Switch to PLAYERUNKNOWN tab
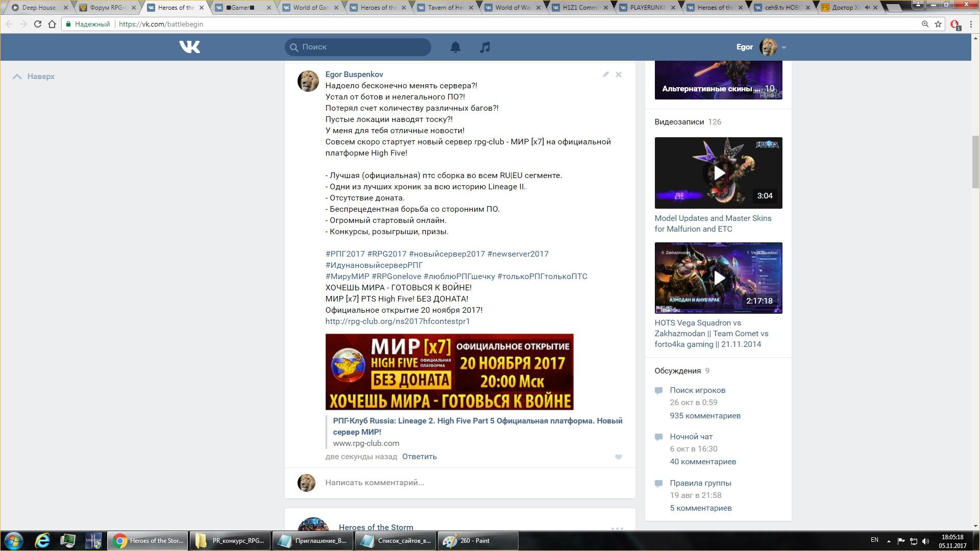Image resolution: width=980 pixels, height=551 pixels. pyautogui.click(x=648, y=8)
